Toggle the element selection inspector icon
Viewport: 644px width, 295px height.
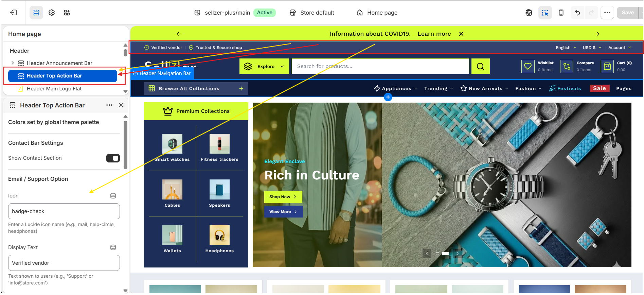tap(545, 13)
